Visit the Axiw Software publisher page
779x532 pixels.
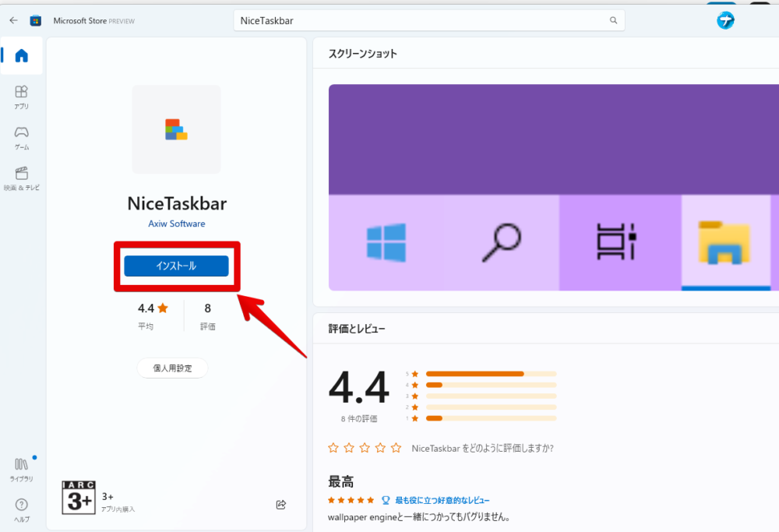pyautogui.click(x=176, y=224)
